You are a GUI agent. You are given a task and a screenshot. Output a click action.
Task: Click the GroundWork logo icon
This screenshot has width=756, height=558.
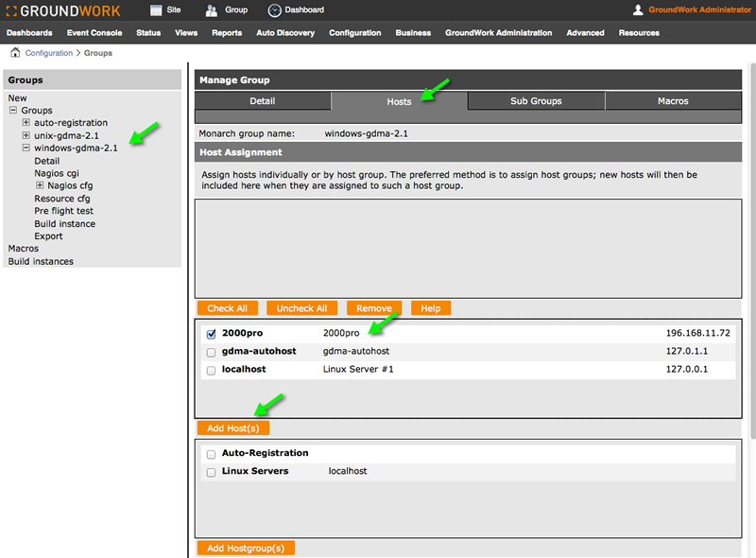click(x=11, y=10)
